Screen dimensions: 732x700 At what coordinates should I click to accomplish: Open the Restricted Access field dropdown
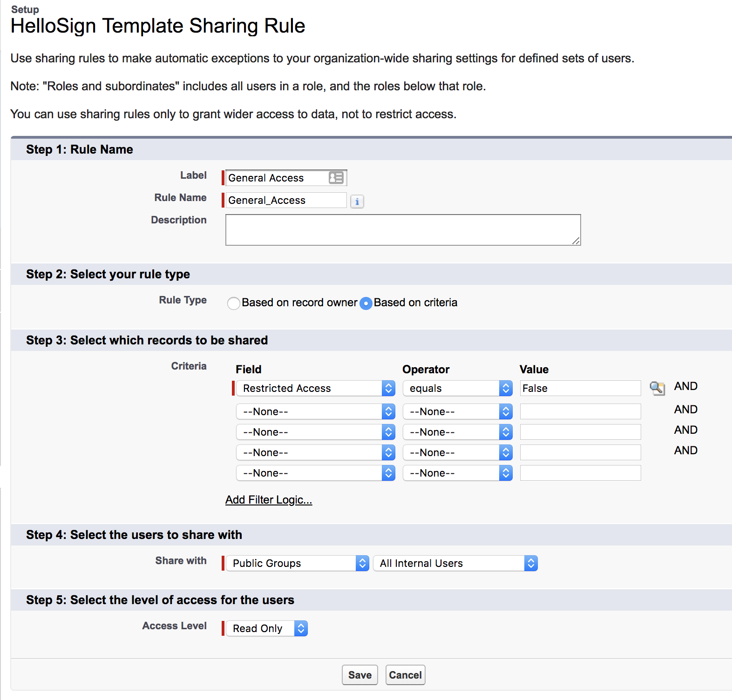click(x=316, y=388)
